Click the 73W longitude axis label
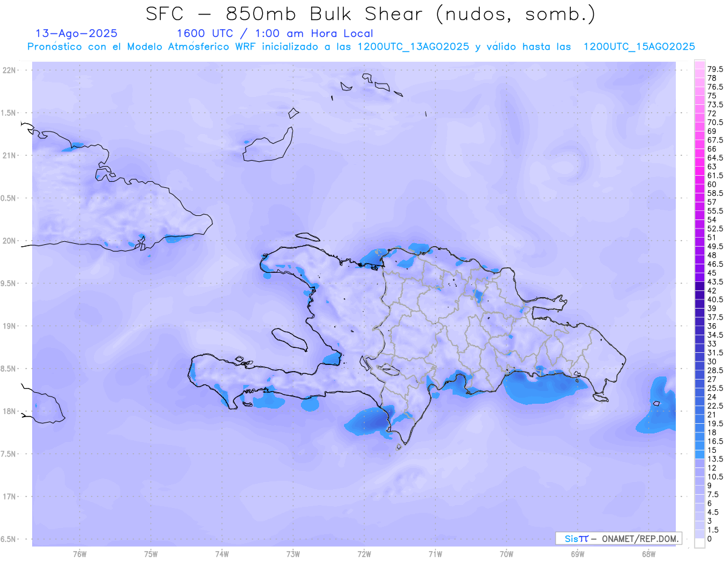This screenshot has height=562, width=728. pyautogui.click(x=293, y=554)
